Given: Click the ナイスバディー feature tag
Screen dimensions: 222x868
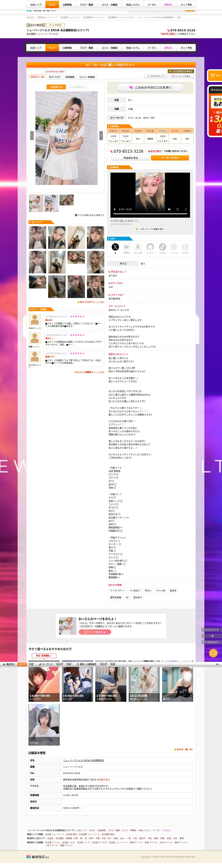Looking at the screenshot, I should (118, 591).
